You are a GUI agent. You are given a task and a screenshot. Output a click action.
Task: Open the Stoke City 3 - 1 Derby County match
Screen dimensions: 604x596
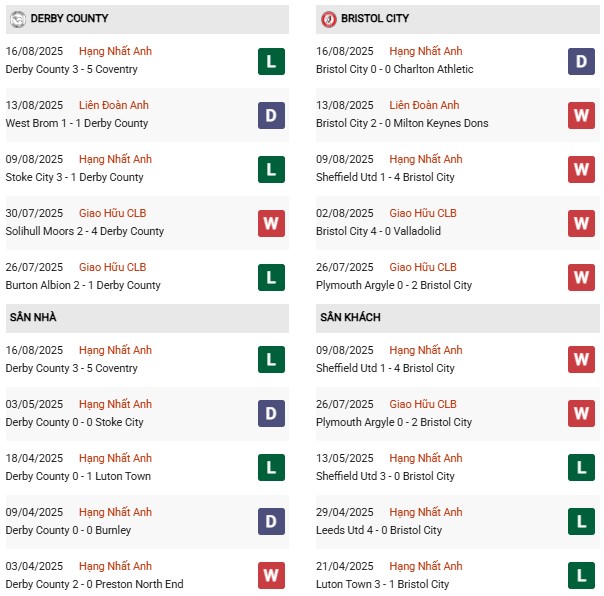click(75, 177)
